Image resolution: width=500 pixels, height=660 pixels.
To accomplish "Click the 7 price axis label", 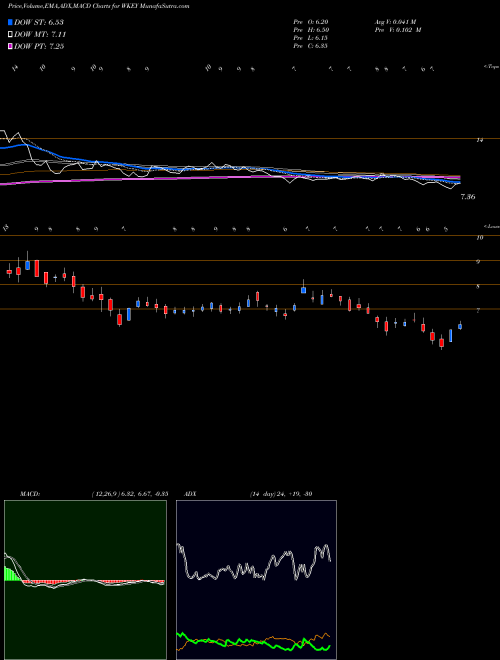I will pyautogui.click(x=478, y=311).
